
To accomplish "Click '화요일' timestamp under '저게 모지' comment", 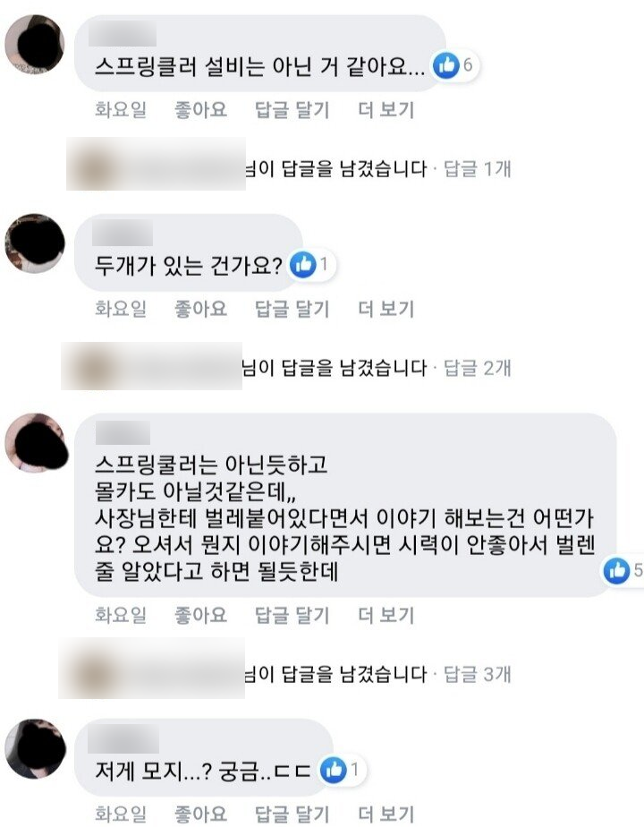I will point(121,814).
